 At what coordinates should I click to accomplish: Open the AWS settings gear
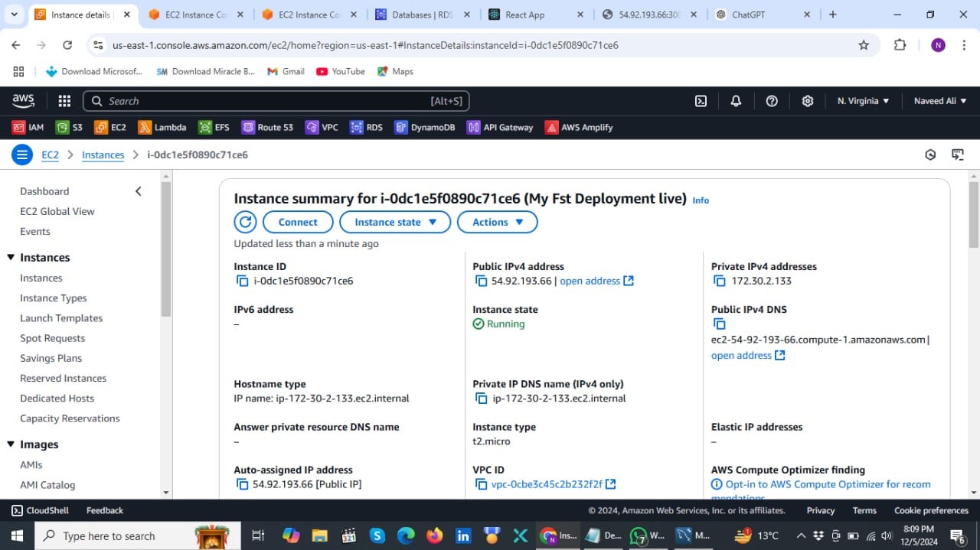807,100
